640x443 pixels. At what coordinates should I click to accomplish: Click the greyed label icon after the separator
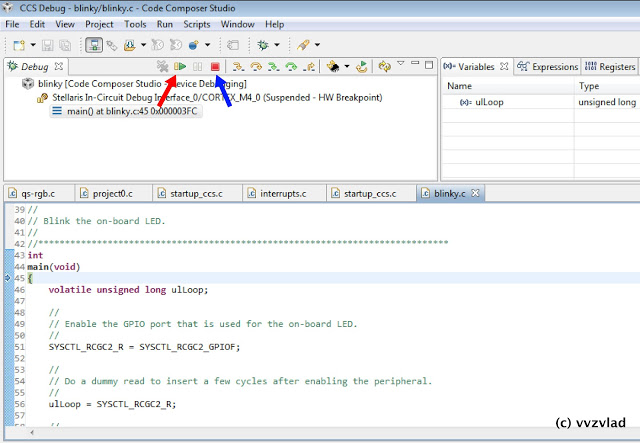pos(233,45)
